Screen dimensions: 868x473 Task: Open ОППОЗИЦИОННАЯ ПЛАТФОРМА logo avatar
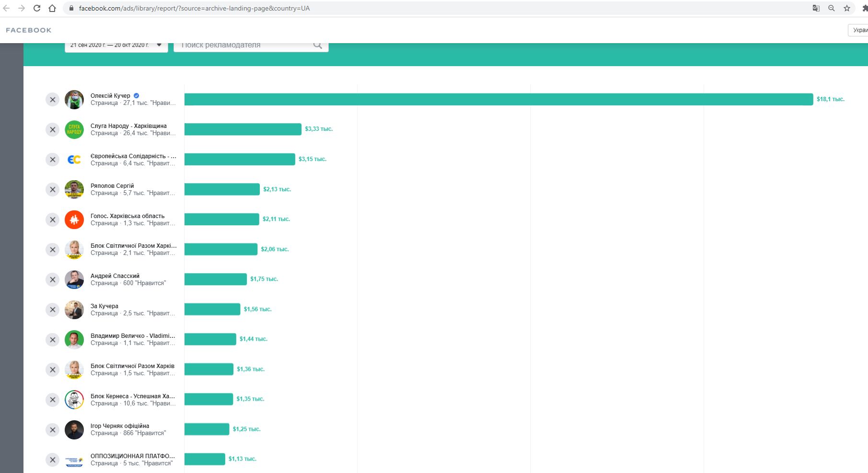click(74, 460)
